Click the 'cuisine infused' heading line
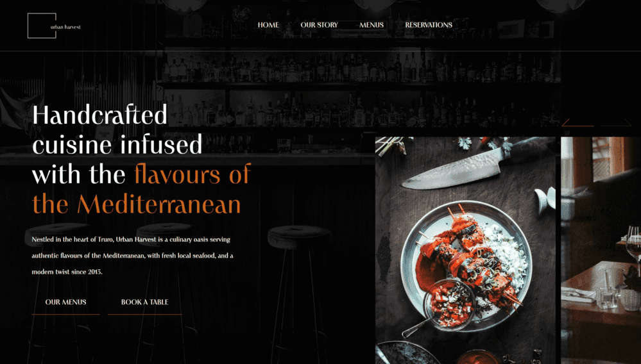 117,144
